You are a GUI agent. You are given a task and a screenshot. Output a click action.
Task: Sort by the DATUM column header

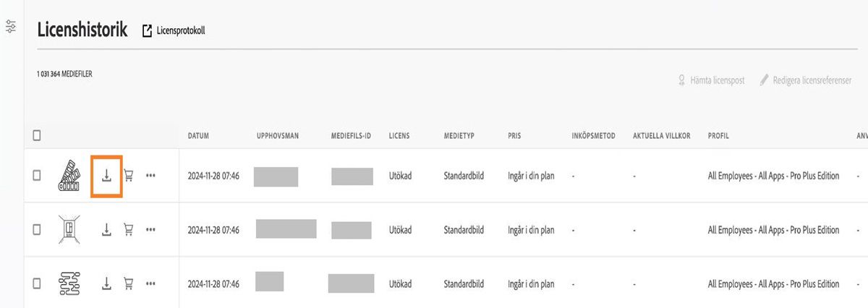pos(199,136)
